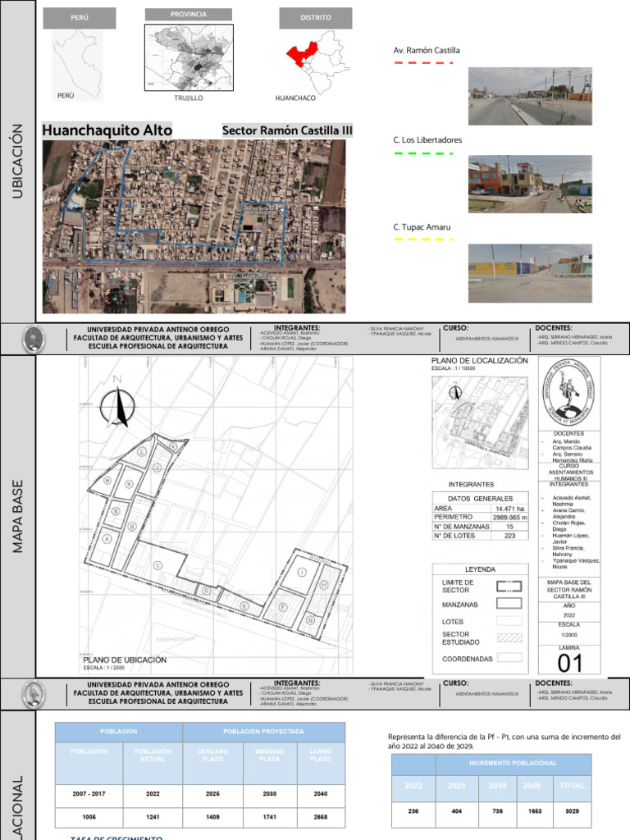Click the gray DISTRITO header label
The image size is (630, 840).
tap(316, 18)
